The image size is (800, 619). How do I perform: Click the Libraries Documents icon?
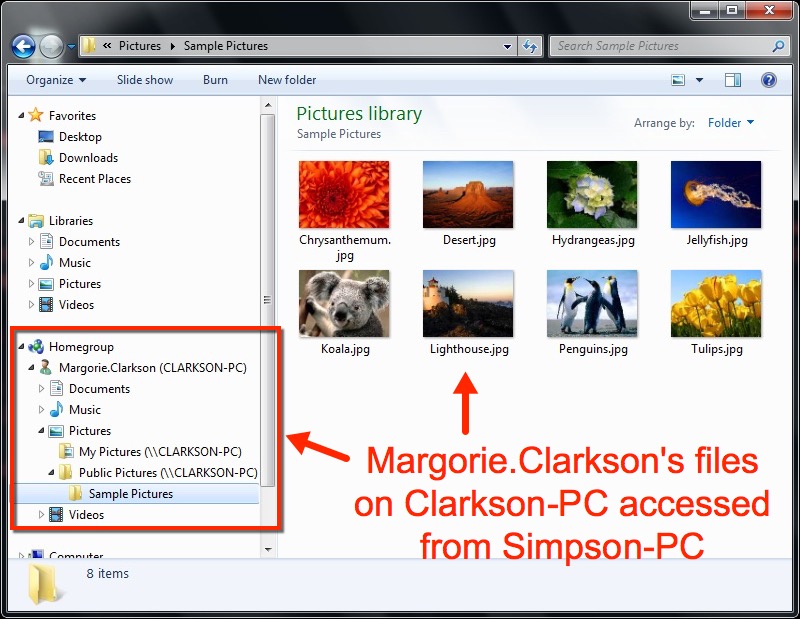pyautogui.click(x=46, y=241)
